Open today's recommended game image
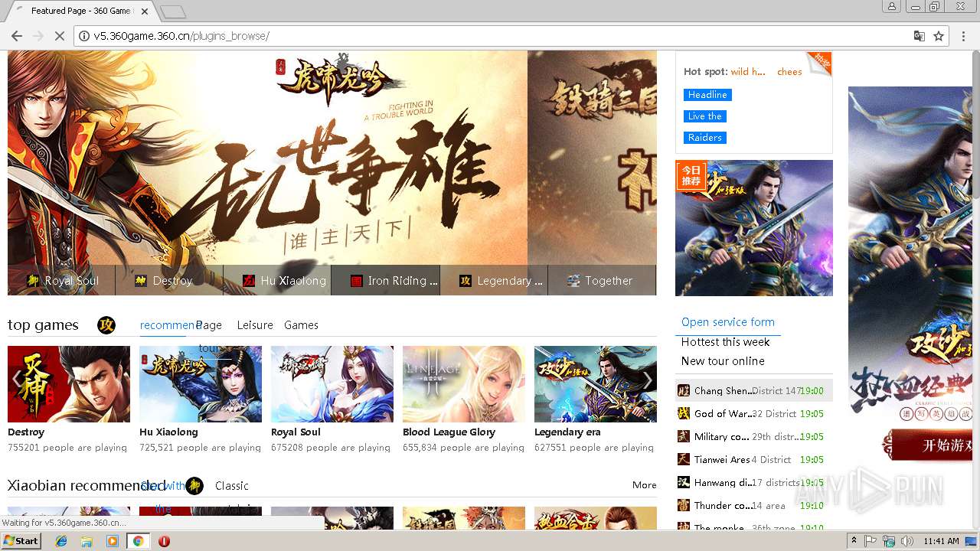Screen dimensions: 980x551 [754, 228]
